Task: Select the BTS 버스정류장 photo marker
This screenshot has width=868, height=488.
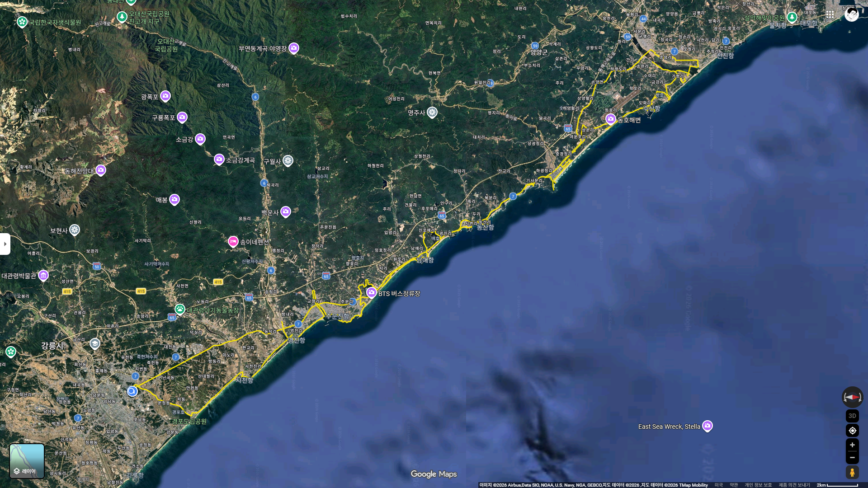Action: [372, 292]
